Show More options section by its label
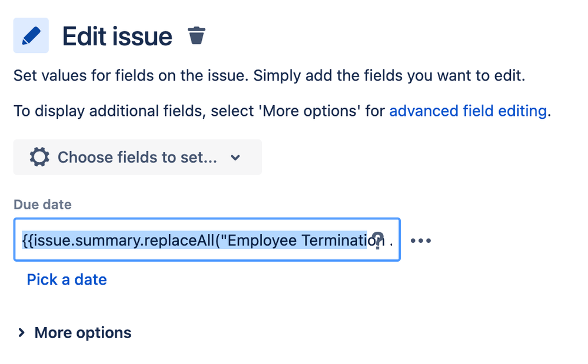 (83, 333)
